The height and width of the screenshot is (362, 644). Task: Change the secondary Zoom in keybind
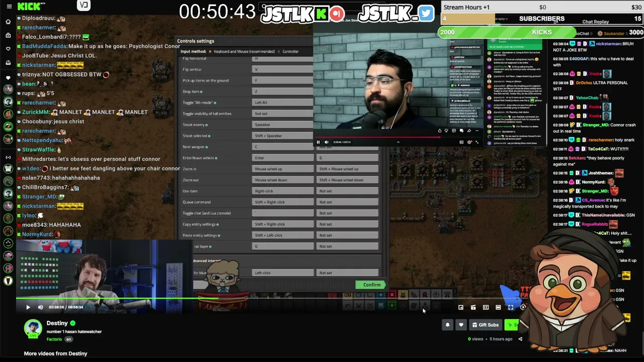tap(347, 169)
